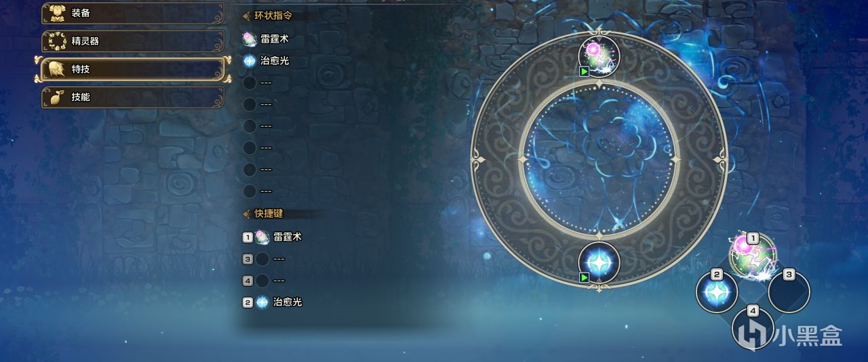Select the 装备 equipment menu tab
This screenshot has height=362, width=868.
tap(132, 13)
